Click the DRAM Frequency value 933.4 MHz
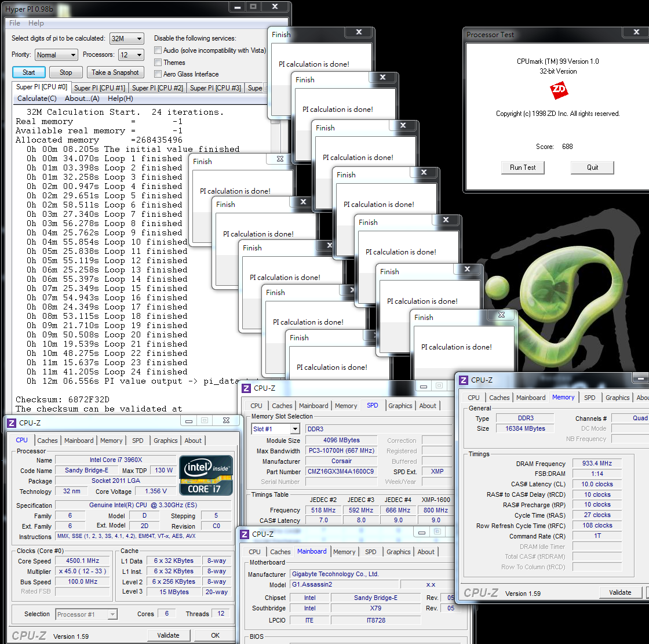Image resolution: width=649 pixels, height=644 pixels. pyautogui.click(x=597, y=463)
